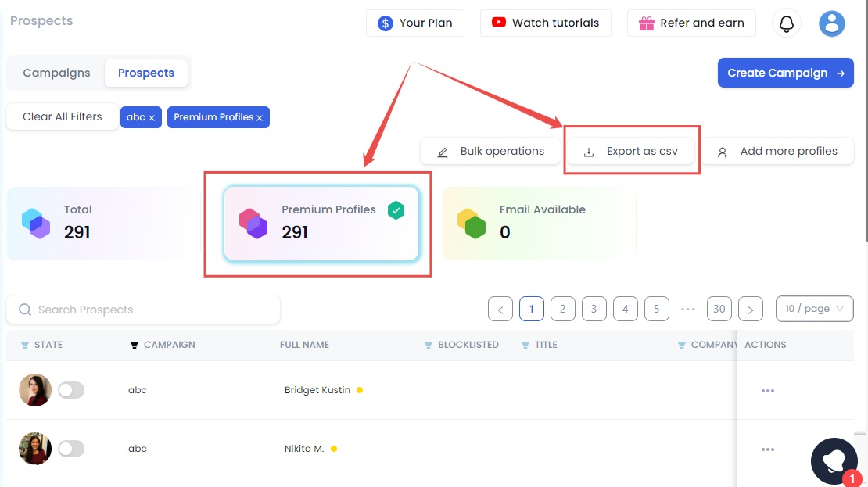This screenshot has height=487, width=868.
Task: Open the profile avatar menu
Action: (831, 23)
